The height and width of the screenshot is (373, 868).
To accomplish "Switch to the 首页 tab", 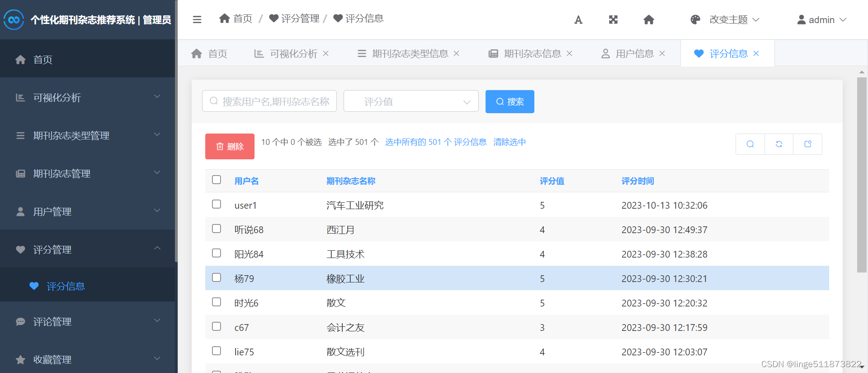I will [x=209, y=53].
